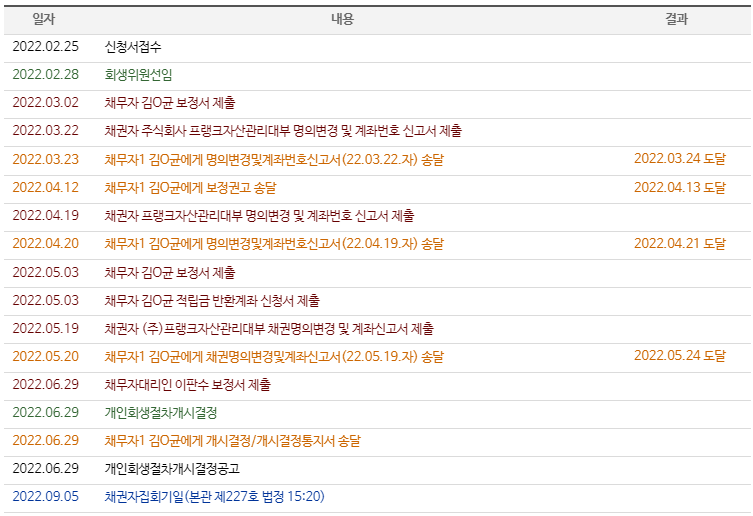
Task: Open '채권자 주식회사 프랭크자산관리대부 명의변경 및 계좌번호 신고서 제출'
Action: click(283, 131)
